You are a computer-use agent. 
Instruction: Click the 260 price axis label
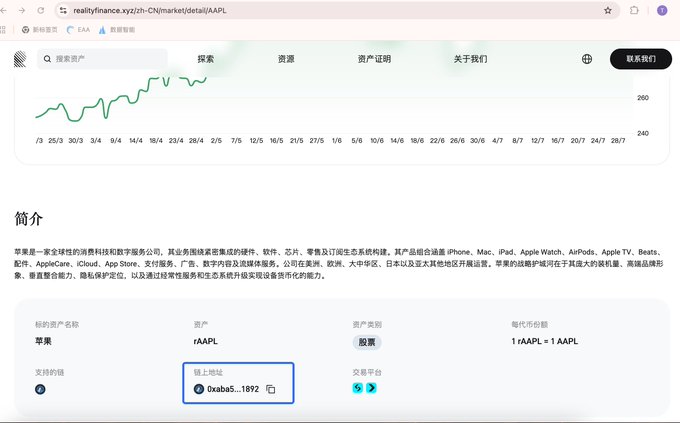click(643, 98)
